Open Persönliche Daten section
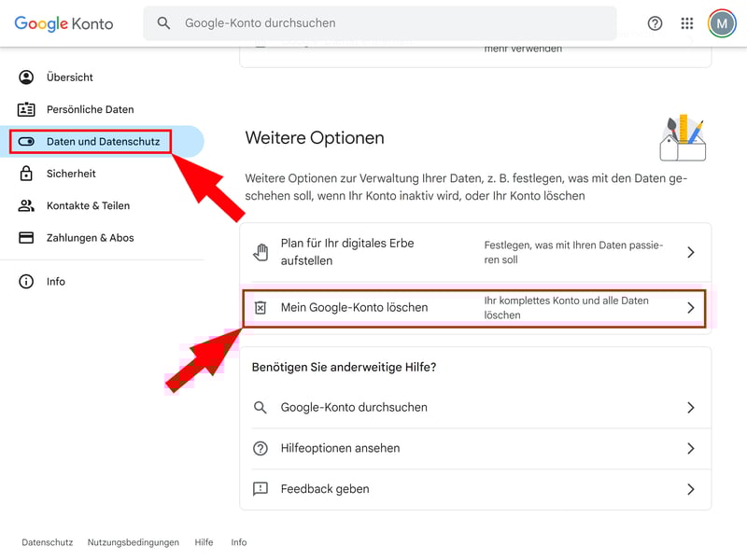747x560 pixels. click(x=90, y=109)
